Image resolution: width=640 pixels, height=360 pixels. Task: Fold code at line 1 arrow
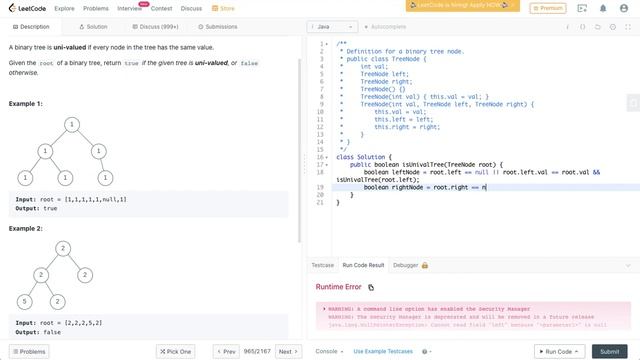click(x=327, y=44)
